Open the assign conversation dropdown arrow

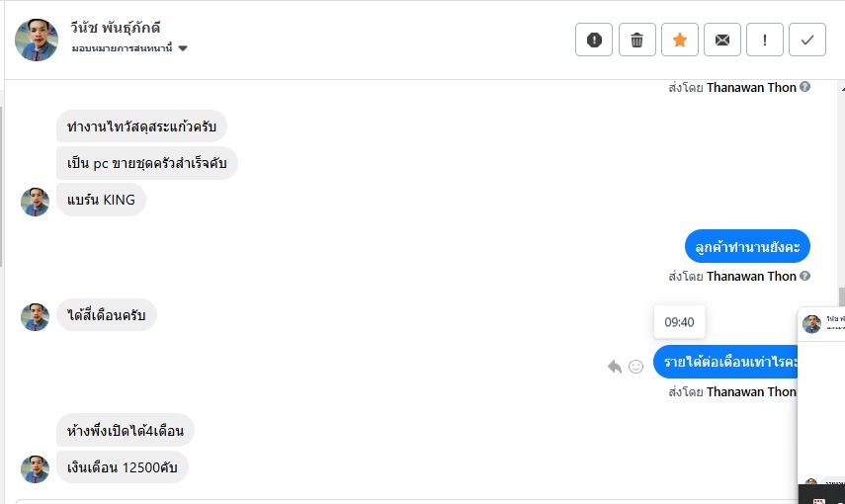coord(183,48)
